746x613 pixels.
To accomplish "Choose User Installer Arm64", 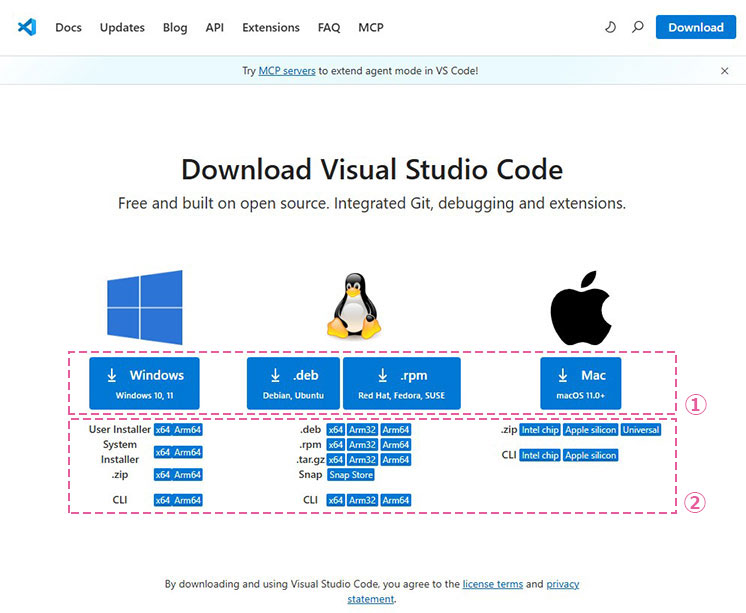I will [187, 430].
